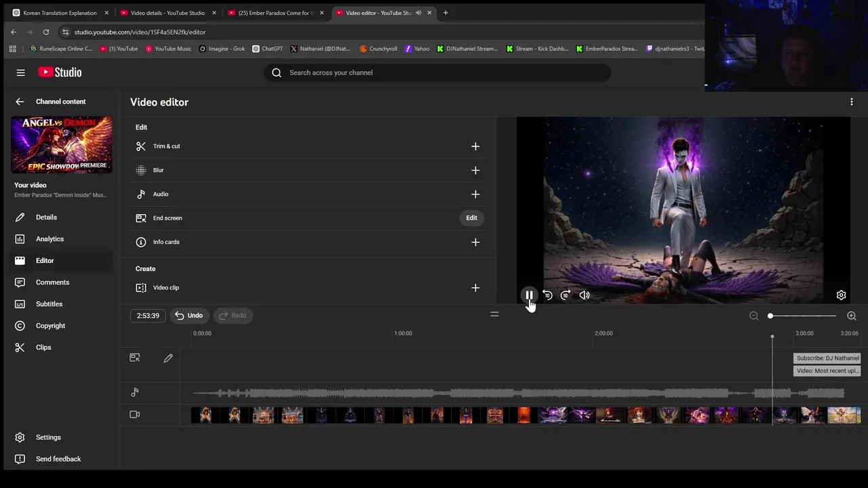Image resolution: width=868 pixels, height=488 pixels.
Task: Click Send feedback
Action: [x=61, y=459]
